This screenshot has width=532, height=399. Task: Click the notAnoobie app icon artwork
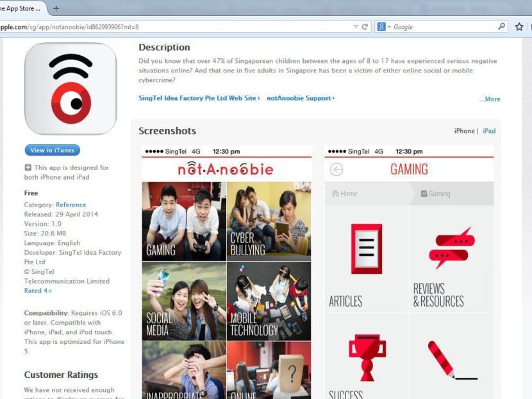[71, 87]
